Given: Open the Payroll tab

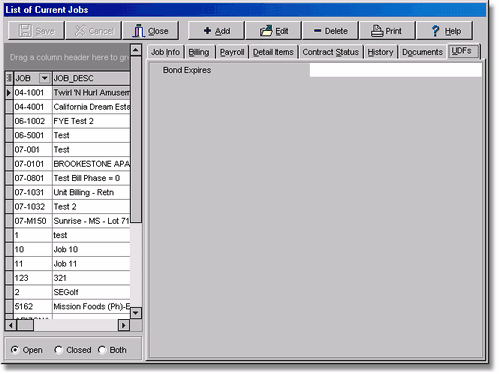Looking at the screenshot, I should 232,52.
